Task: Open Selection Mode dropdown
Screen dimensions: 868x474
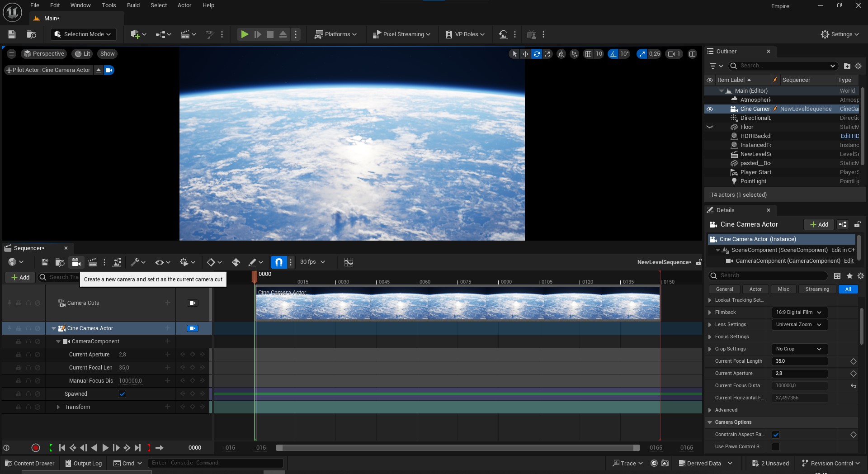Action: (x=83, y=34)
